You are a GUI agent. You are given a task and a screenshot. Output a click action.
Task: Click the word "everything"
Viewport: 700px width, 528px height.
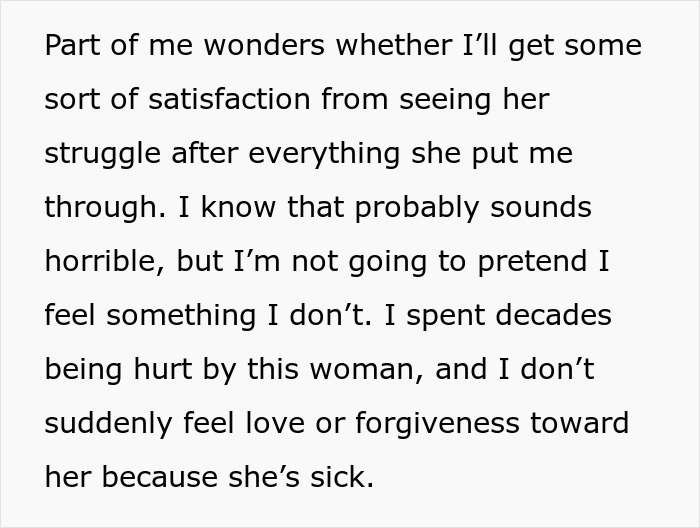(x=324, y=154)
